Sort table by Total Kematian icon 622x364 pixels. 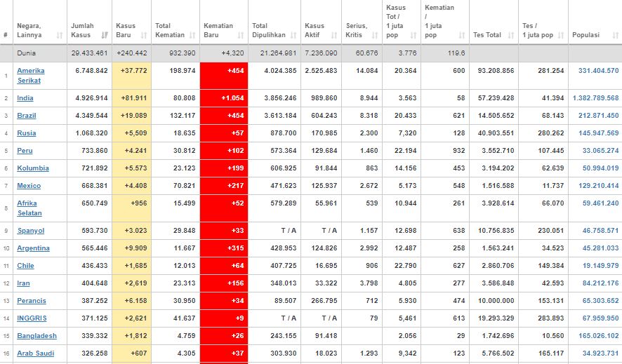coord(192,35)
